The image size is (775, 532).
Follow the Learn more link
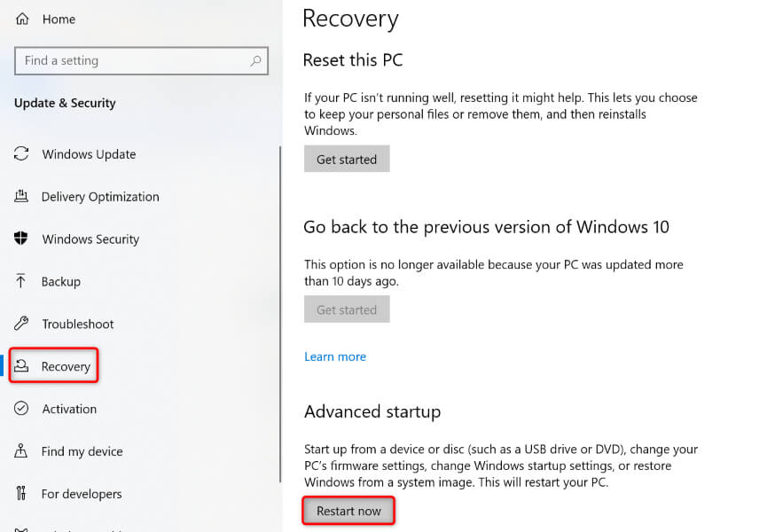(x=335, y=356)
